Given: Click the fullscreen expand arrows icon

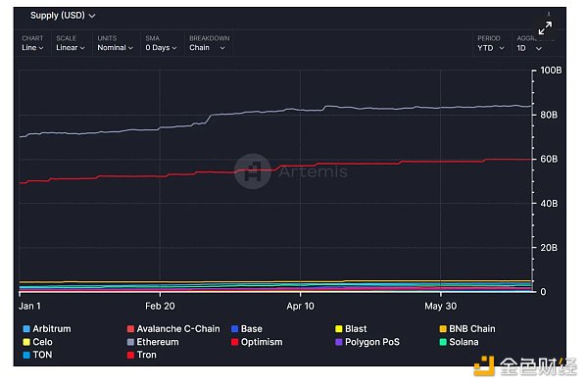Looking at the screenshot, I should point(545,27).
